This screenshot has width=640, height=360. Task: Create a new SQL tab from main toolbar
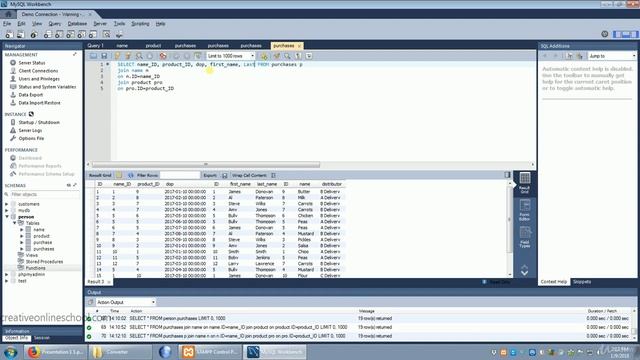(x=9, y=35)
